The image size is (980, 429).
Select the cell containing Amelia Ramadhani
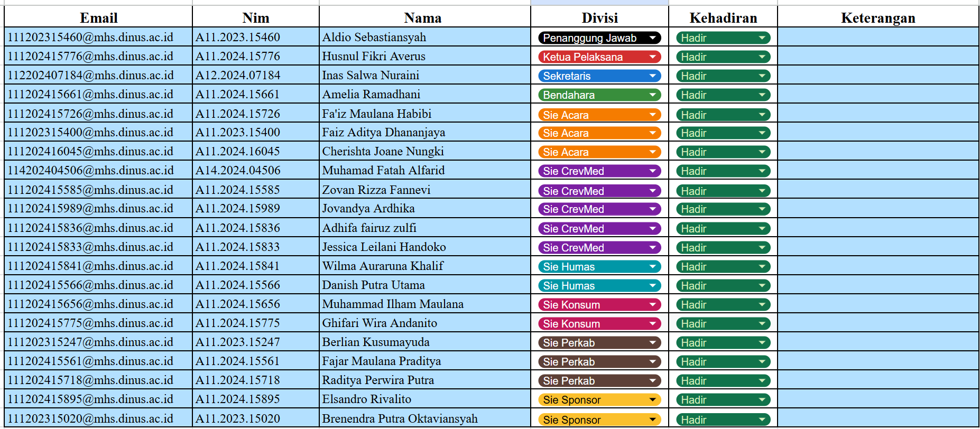425,94
